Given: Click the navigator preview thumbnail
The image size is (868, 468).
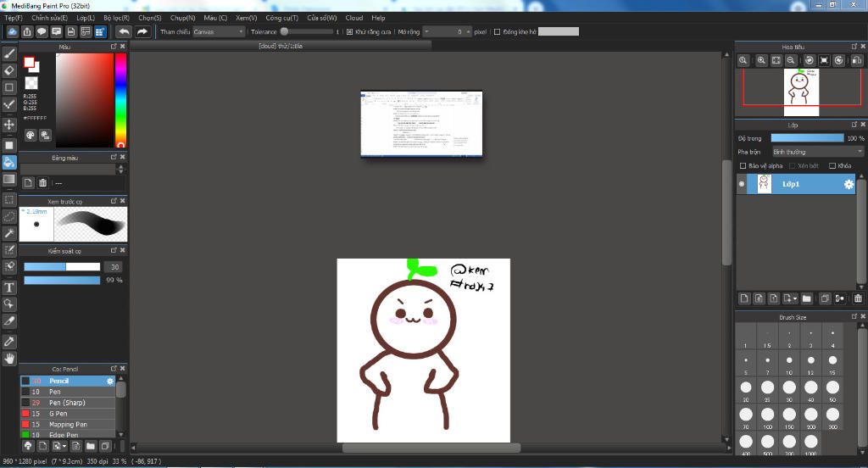Looking at the screenshot, I should click(801, 91).
